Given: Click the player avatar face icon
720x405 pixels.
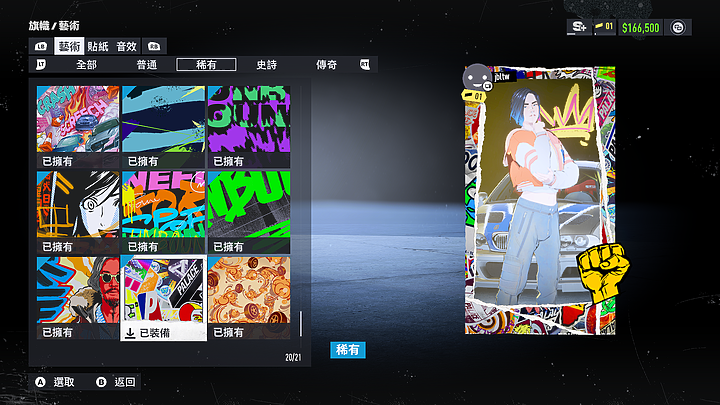Looking at the screenshot, I should pyautogui.click(x=477, y=77).
